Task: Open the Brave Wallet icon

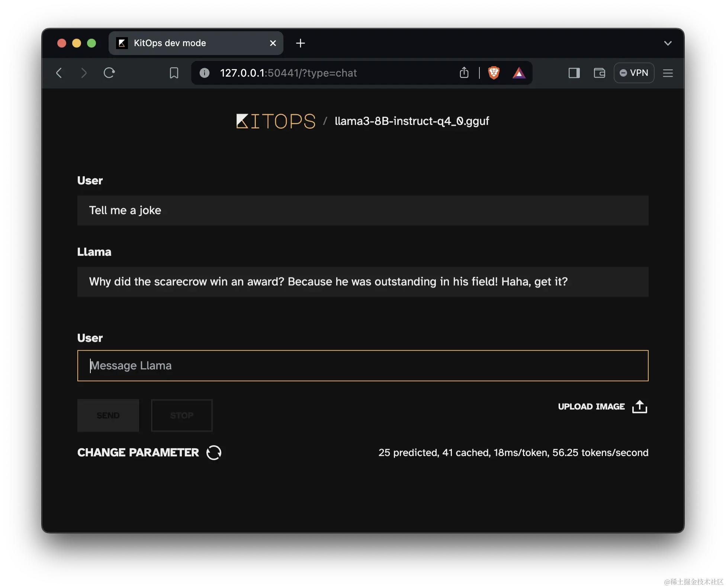Action: click(x=599, y=73)
